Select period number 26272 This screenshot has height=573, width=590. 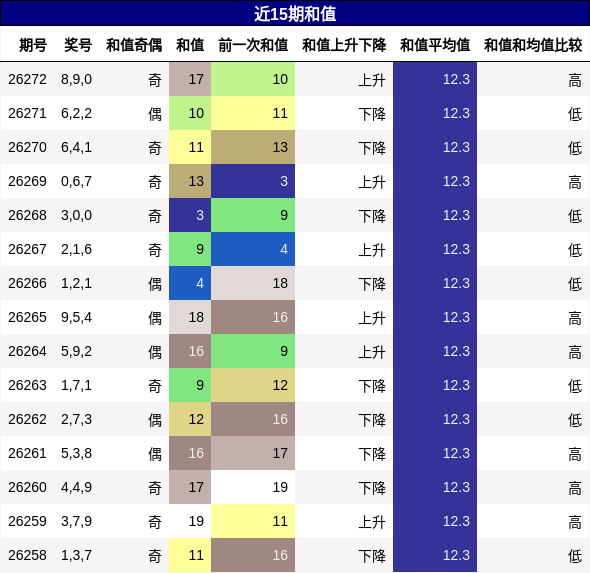(x=27, y=79)
